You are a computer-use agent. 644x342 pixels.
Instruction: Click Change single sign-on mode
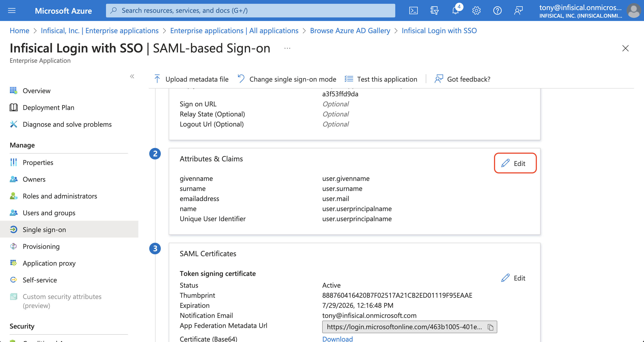pos(287,79)
